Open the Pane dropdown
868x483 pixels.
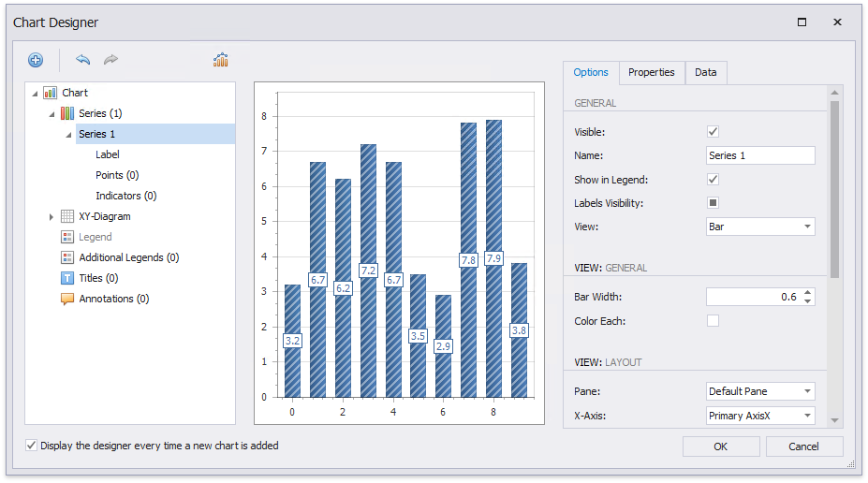pos(760,391)
